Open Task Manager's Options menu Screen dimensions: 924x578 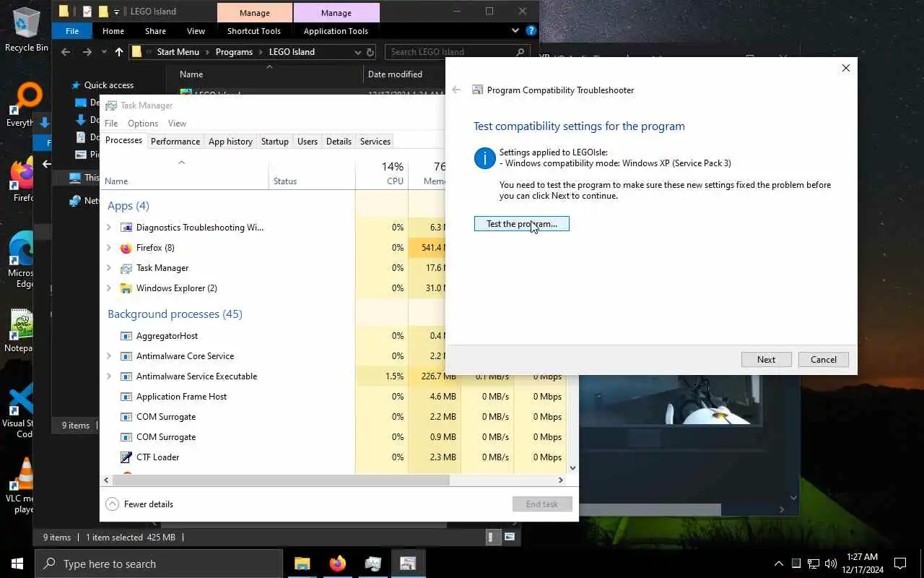(143, 124)
